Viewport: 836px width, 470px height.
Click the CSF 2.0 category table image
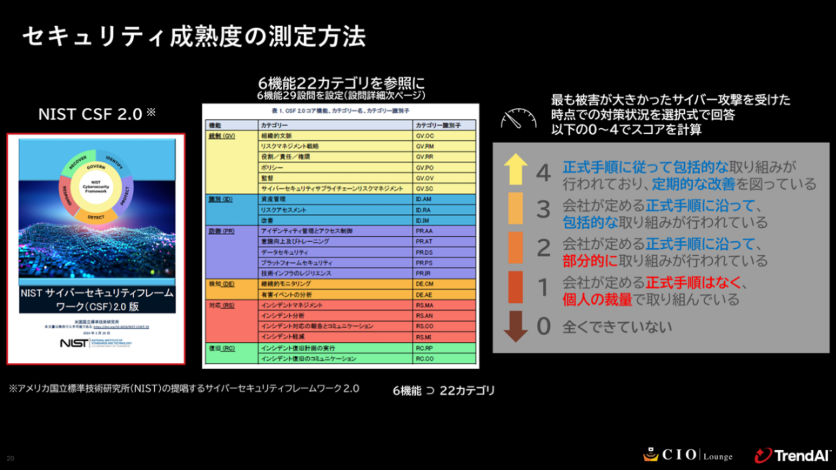pos(341,236)
